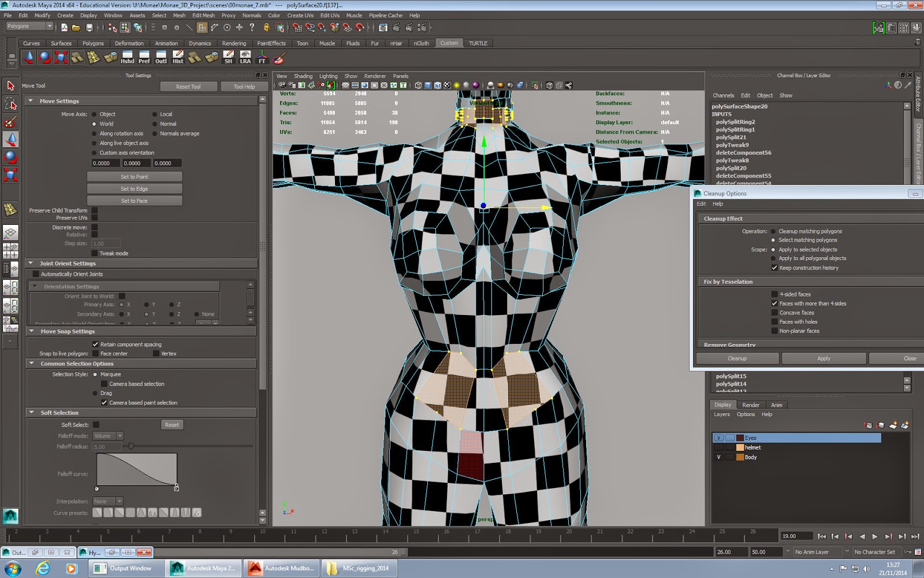
Task: Collapse the Joint Orient Settings section
Action: (31, 263)
